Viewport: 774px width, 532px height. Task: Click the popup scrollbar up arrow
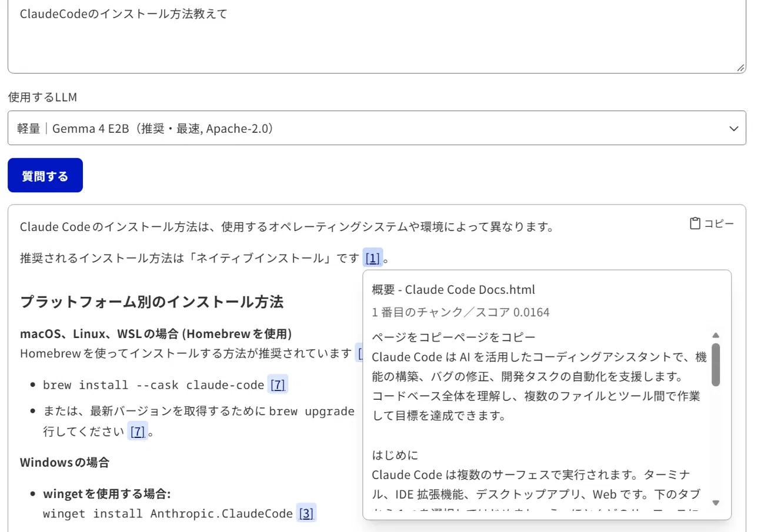tap(716, 336)
